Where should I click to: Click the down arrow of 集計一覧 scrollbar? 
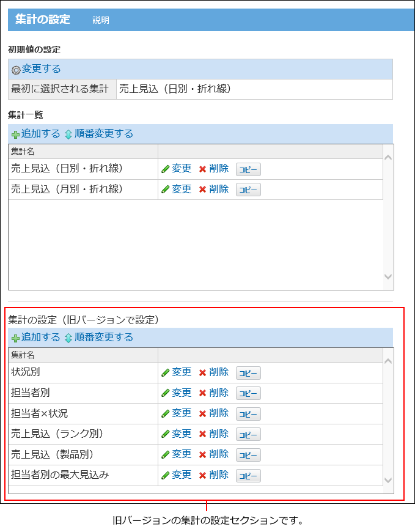[x=388, y=276]
